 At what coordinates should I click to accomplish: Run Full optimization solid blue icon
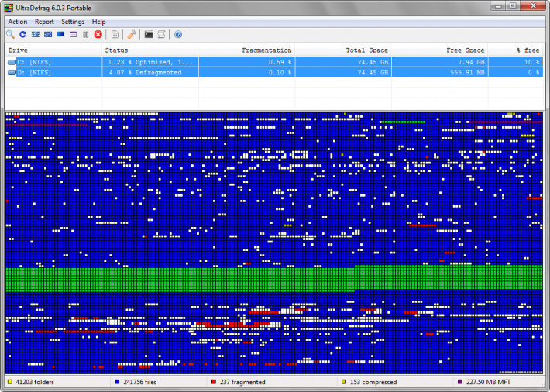(x=60, y=34)
